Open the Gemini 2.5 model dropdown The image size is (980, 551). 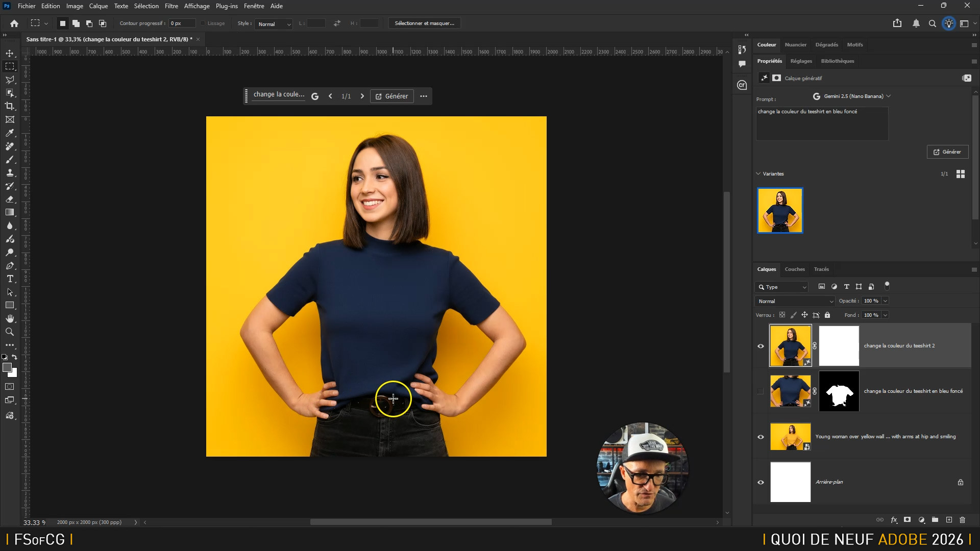pos(852,96)
